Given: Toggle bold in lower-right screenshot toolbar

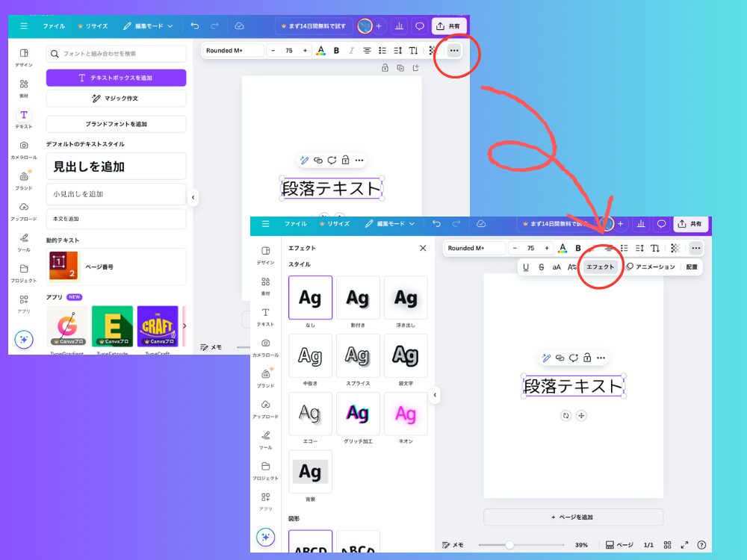Looking at the screenshot, I should [578, 248].
